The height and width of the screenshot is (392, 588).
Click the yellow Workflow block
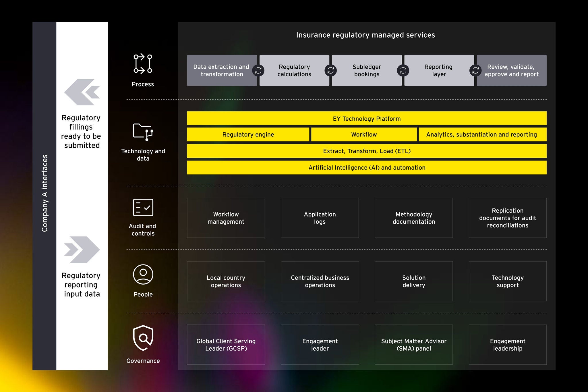click(364, 134)
